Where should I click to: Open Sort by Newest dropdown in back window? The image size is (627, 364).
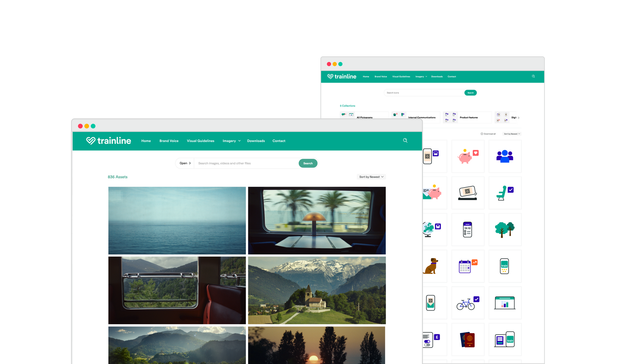(512, 134)
